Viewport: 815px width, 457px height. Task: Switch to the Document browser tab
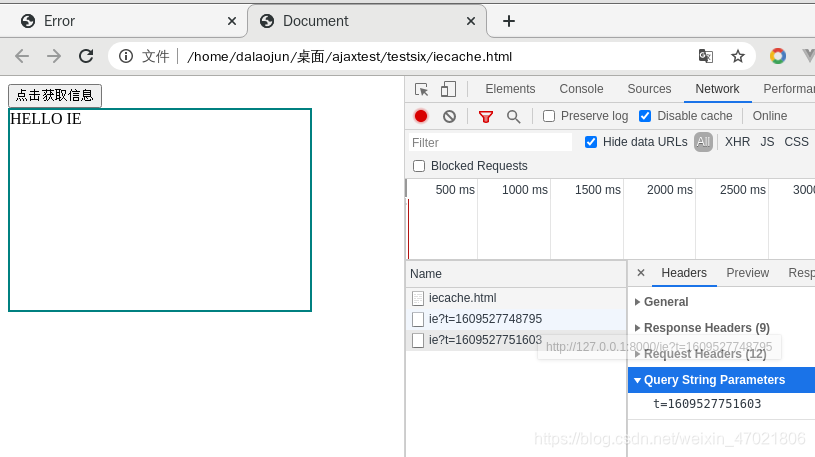point(367,21)
